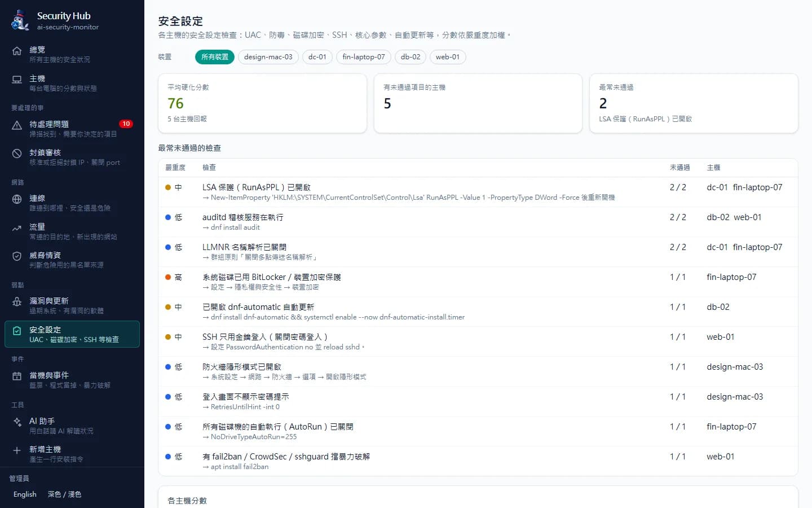The height and width of the screenshot is (508, 812).
Task: Open 連線 connections page
Action: coord(72,203)
